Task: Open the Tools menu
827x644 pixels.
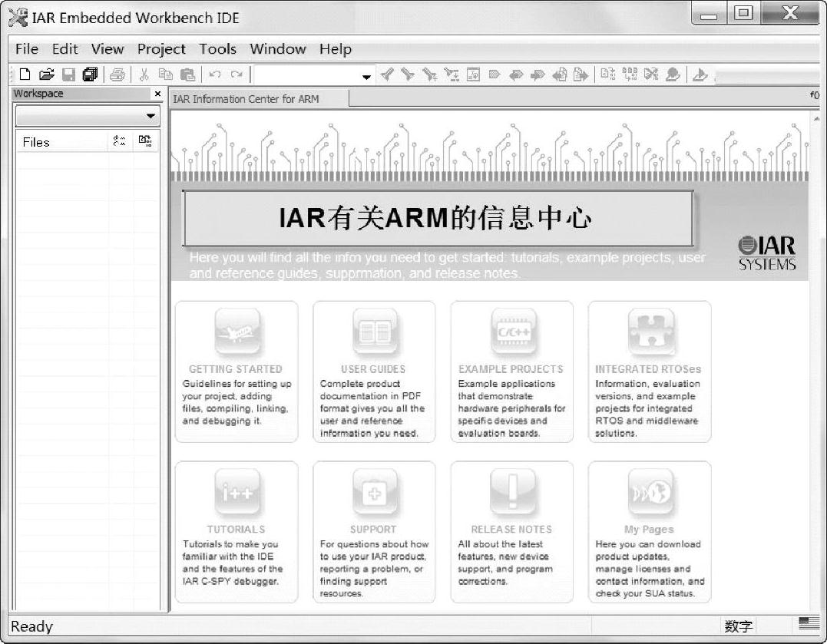Action: coord(218,49)
